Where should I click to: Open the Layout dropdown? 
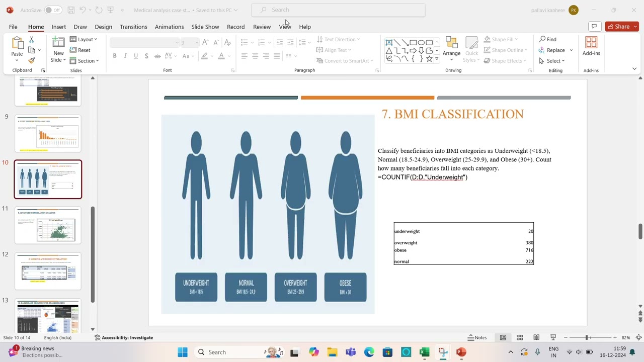pyautogui.click(x=84, y=39)
